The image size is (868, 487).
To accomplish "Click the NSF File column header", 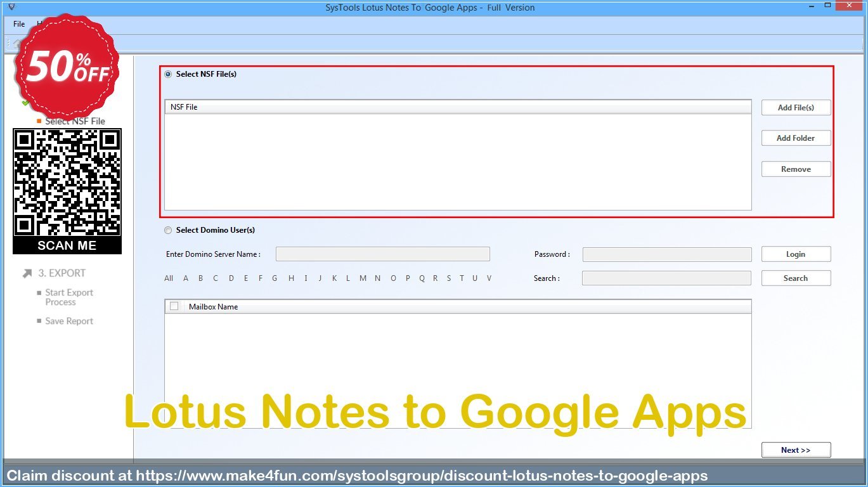I will [458, 107].
